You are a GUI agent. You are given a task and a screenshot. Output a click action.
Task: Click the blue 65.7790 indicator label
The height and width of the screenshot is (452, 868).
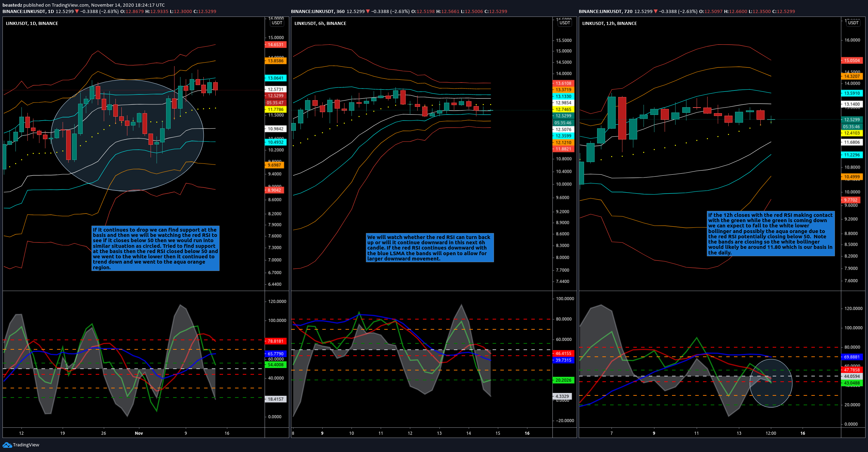(x=275, y=354)
